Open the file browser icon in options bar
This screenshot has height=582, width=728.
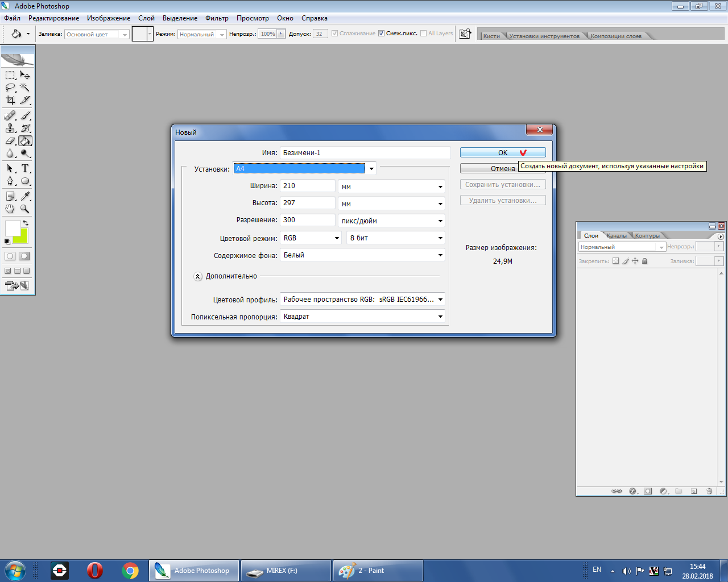click(465, 34)
